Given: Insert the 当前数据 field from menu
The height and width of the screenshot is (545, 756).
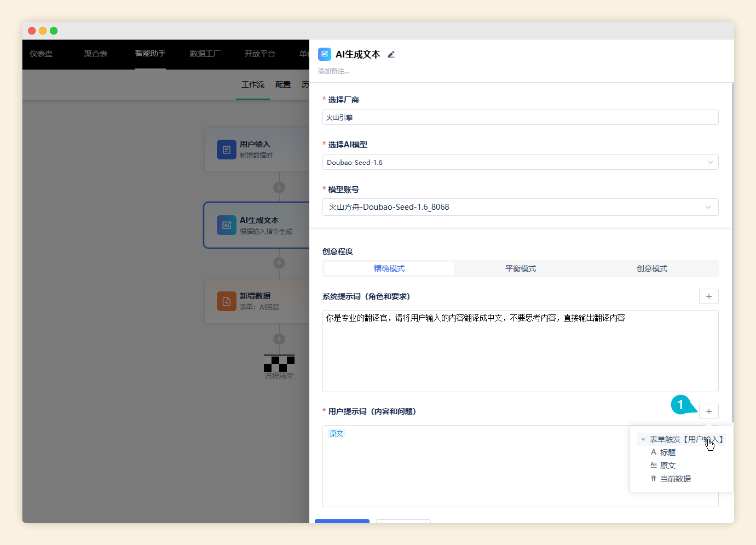Looking at the screenshot, I should point(675,478).
